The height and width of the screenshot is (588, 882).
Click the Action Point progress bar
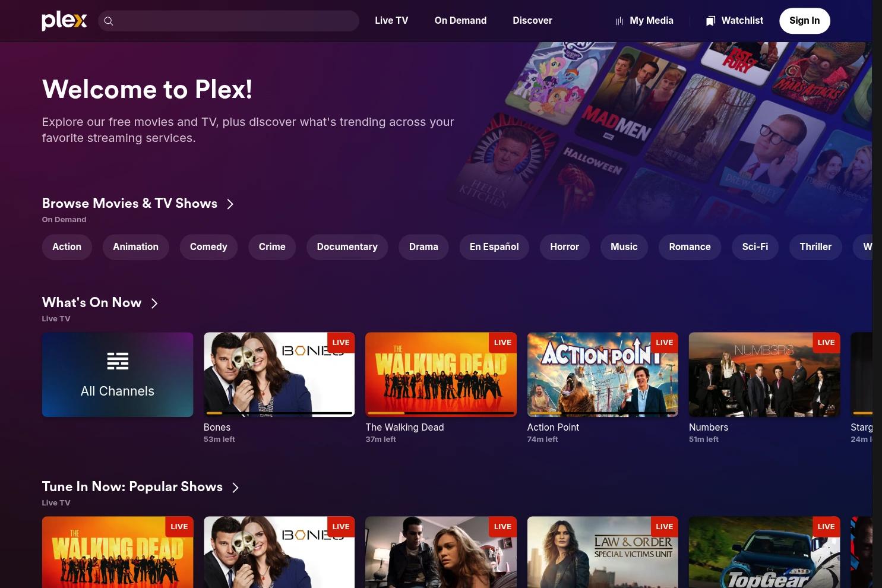[x=603, y=413]
